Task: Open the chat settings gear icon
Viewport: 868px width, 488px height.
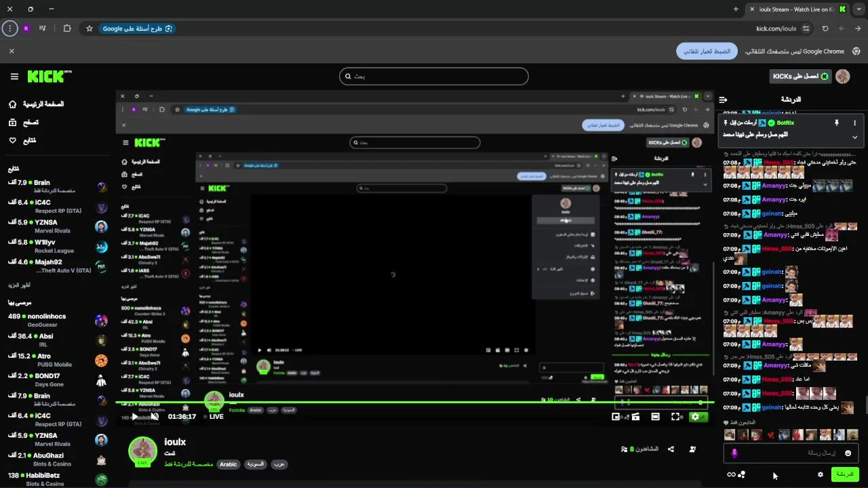Action: click(821, 474)
